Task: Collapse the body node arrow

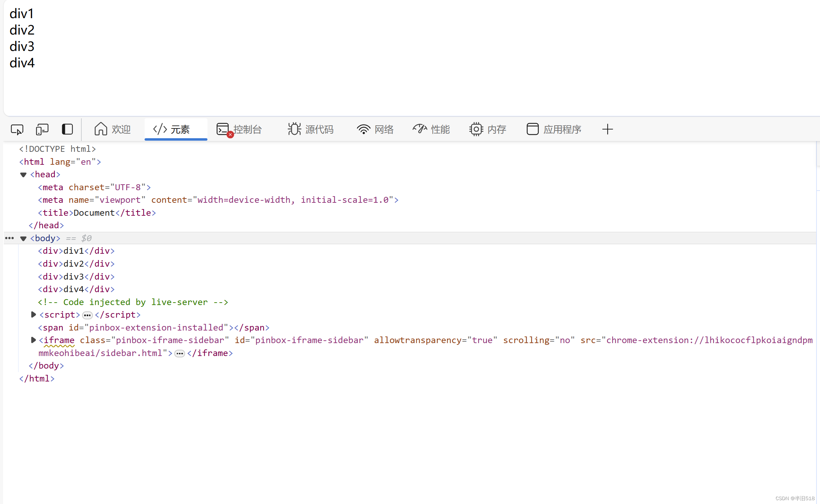Action: [23, 239]
